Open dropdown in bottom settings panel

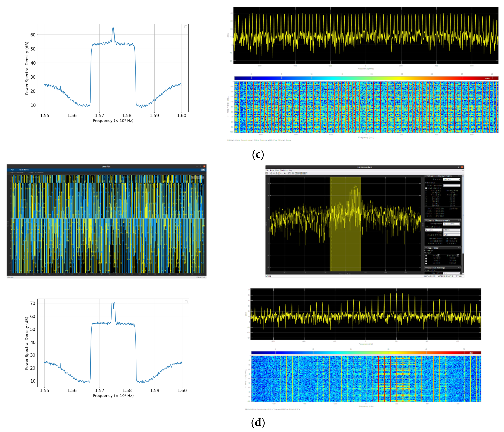pos(451,273)
